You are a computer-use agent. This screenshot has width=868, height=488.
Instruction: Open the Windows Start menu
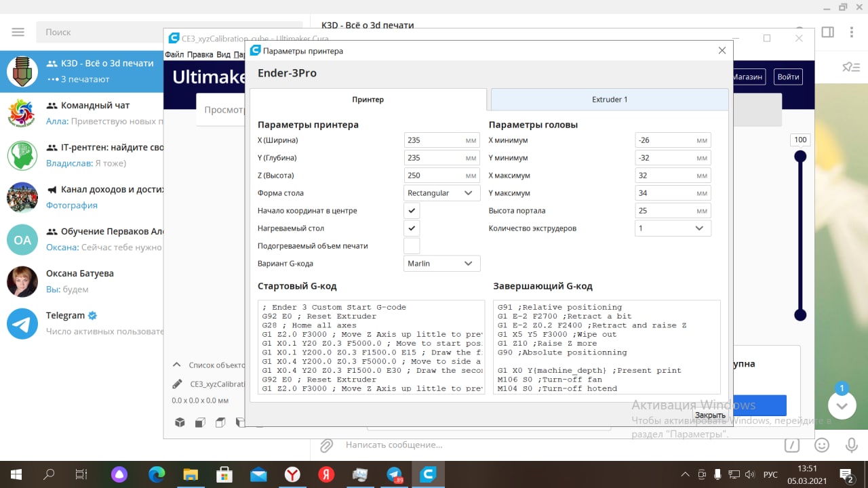(x=16, y=474)
